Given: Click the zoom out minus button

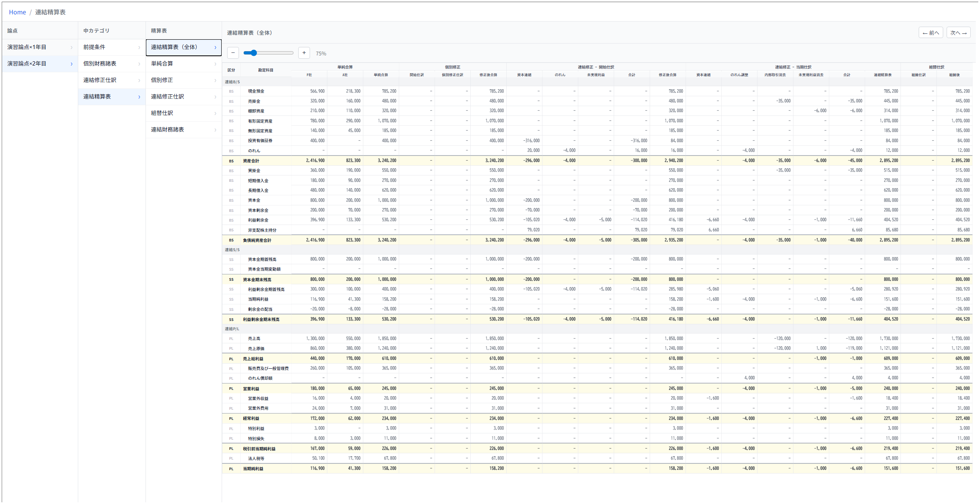Looking at the screenshot, I should click(233, 53).
